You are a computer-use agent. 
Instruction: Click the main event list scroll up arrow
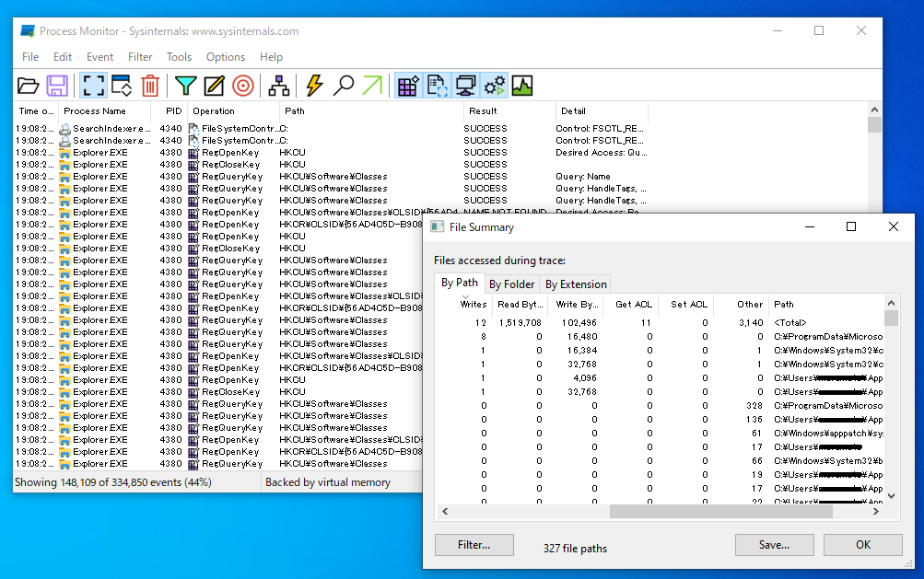click(874, 110)
